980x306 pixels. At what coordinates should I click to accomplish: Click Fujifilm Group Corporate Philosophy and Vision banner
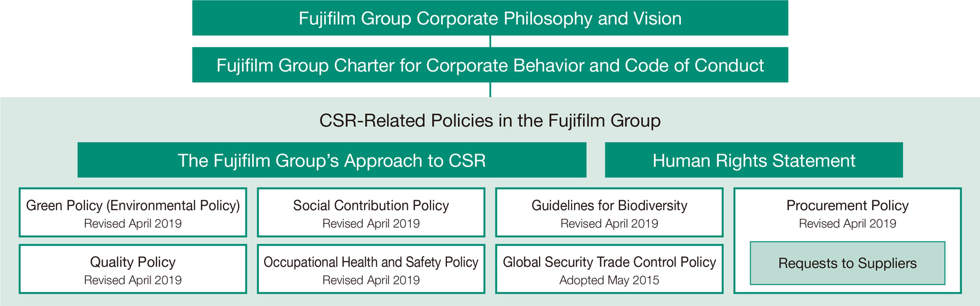click(x=490, y=18)
